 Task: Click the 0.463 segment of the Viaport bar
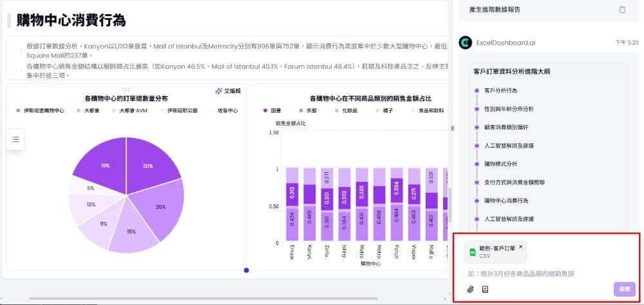click(x=414, y=223)
